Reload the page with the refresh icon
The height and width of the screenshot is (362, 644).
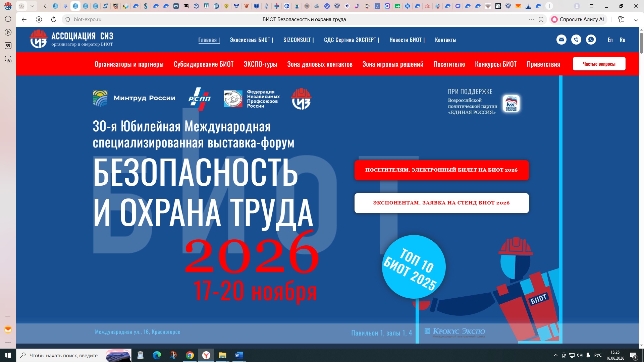coord(54,19)
